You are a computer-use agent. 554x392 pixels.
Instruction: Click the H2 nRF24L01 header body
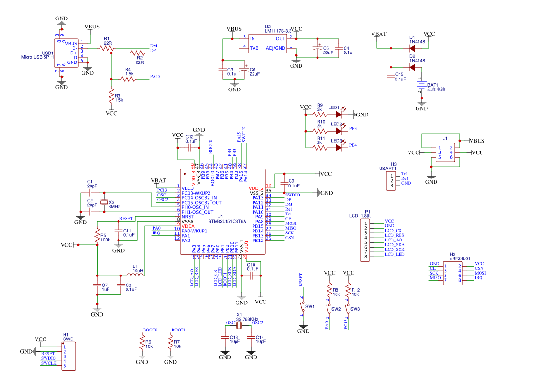(x=453, y=273)
